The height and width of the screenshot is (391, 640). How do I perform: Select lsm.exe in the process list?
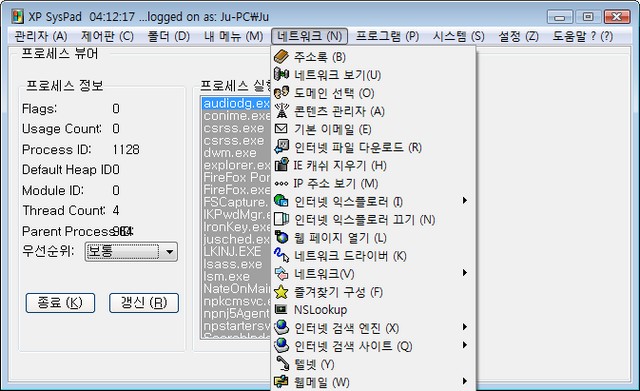236,276
